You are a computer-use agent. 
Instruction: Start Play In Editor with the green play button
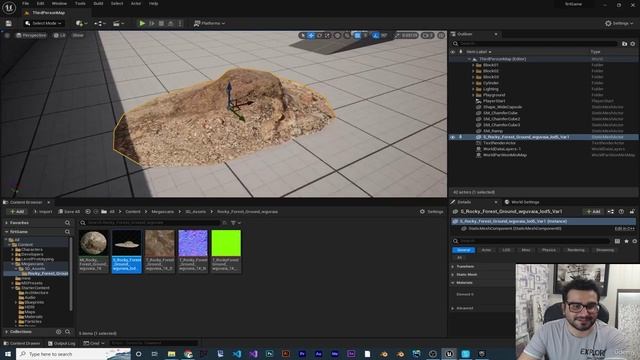[142, 23]
